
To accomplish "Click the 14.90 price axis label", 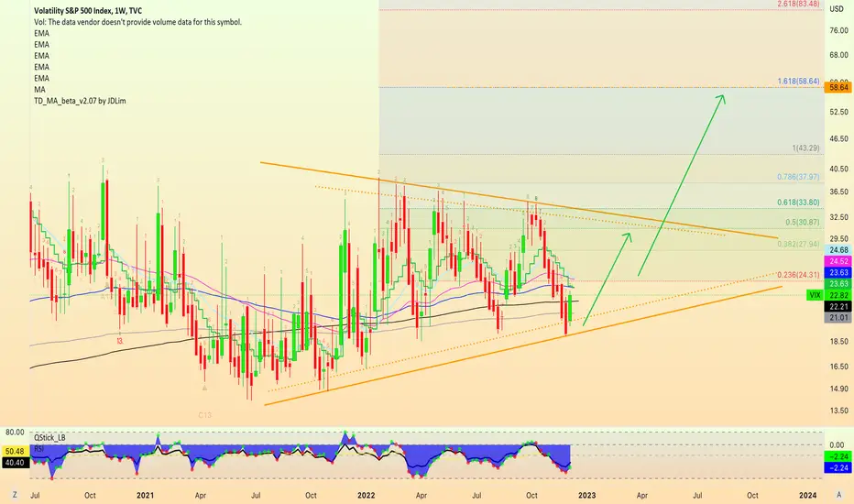I will point(838,389).
